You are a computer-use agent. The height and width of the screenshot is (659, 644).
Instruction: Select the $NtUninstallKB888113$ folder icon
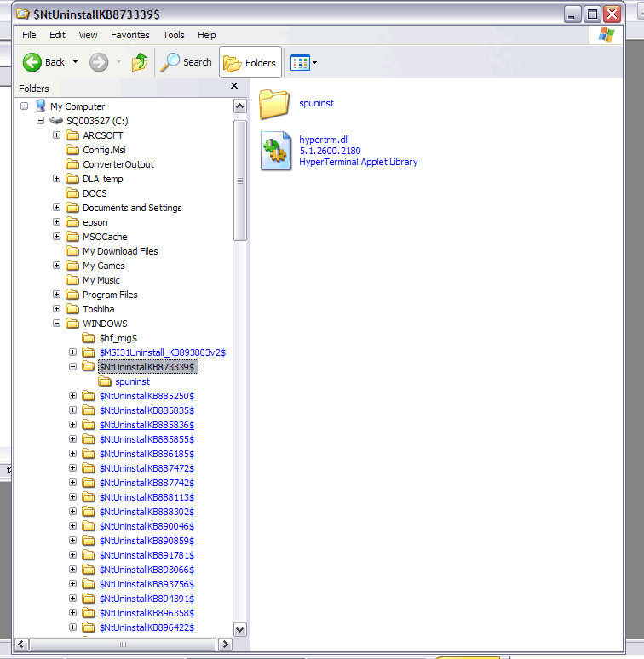point(89,497)
